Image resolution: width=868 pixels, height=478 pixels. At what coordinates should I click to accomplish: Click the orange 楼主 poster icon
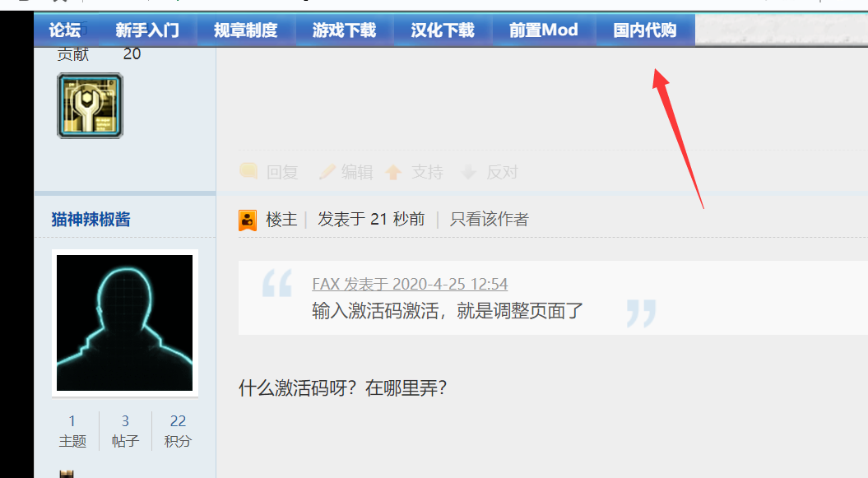pyautogui.click(x=248, y=220)
